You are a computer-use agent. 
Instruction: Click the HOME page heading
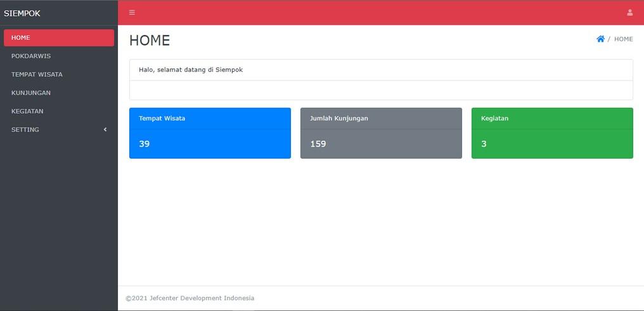[x=150, y=41]
